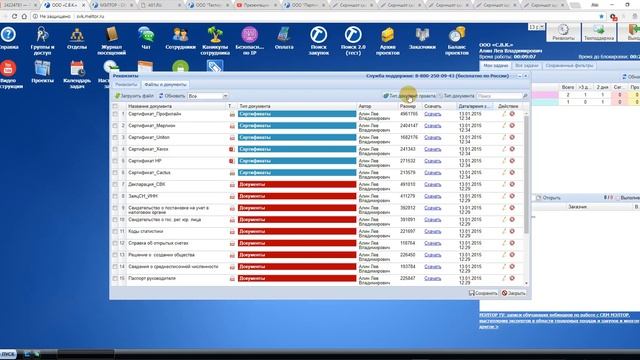Click edit pencil for Паспорт руководителя row

coord(504,278)
